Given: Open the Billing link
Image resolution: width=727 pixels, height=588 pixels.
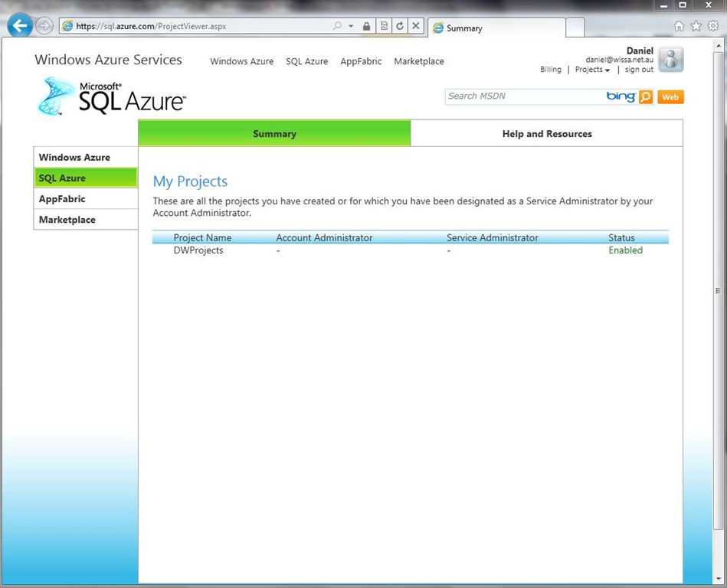Looking at the screenshot, I should coord(550,70).
